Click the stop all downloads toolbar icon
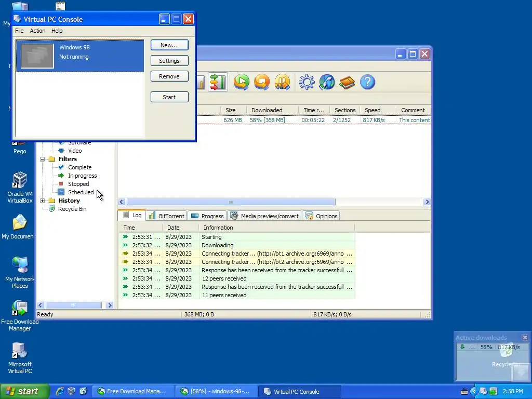Screen dimensions: 532x399 (262, 82)
